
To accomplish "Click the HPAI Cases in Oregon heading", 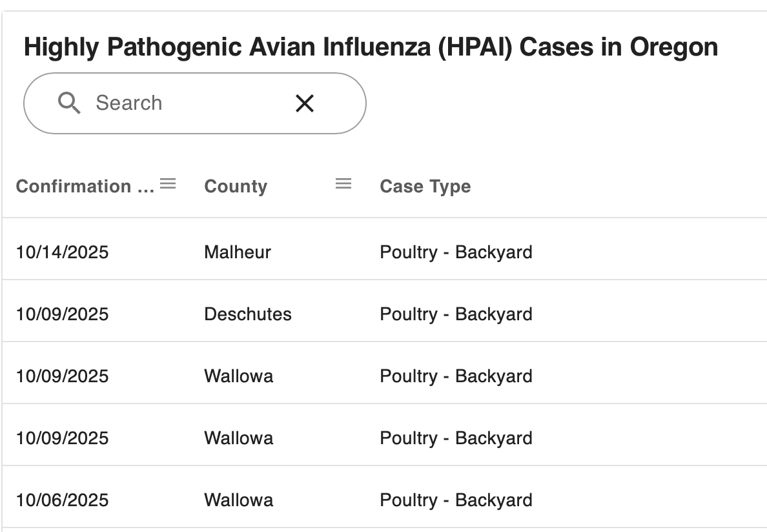I will [x=371, y=47].
